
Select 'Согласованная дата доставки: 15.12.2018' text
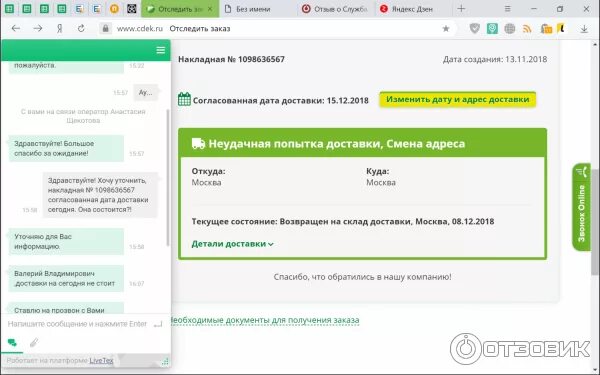pyautogui.click(x=280, y=101)
